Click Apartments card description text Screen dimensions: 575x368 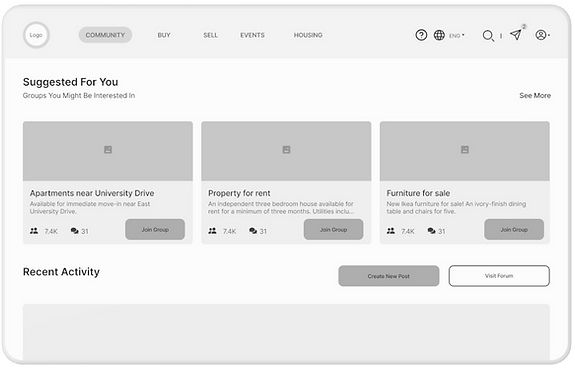(90, 208)
